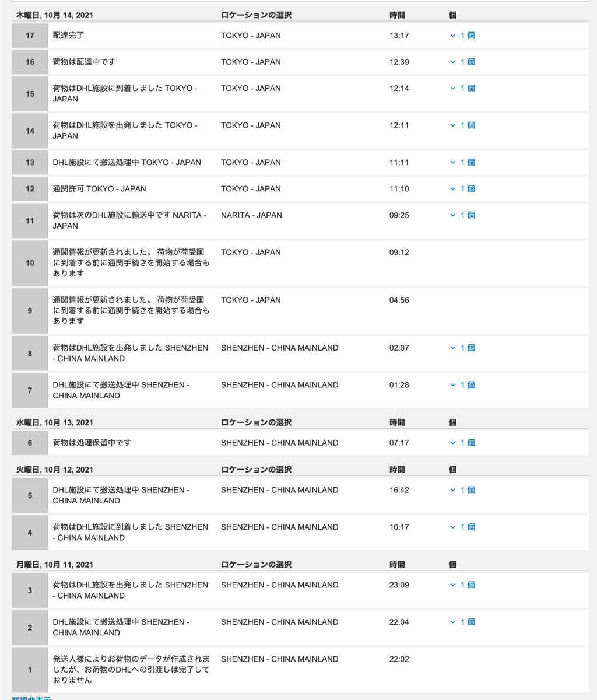The image size is (597, 700).
Task: Expand 1 個 pieces at time 01:28
Action: click(462, 385)
